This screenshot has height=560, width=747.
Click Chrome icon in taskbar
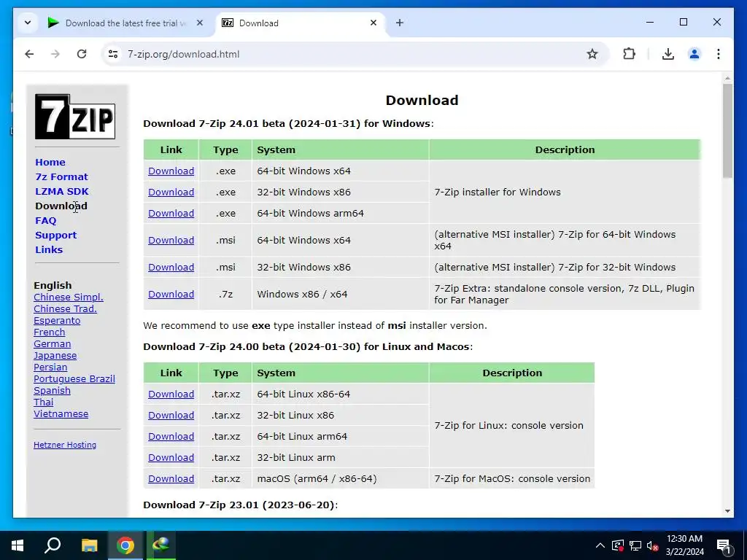click(125, 545)
